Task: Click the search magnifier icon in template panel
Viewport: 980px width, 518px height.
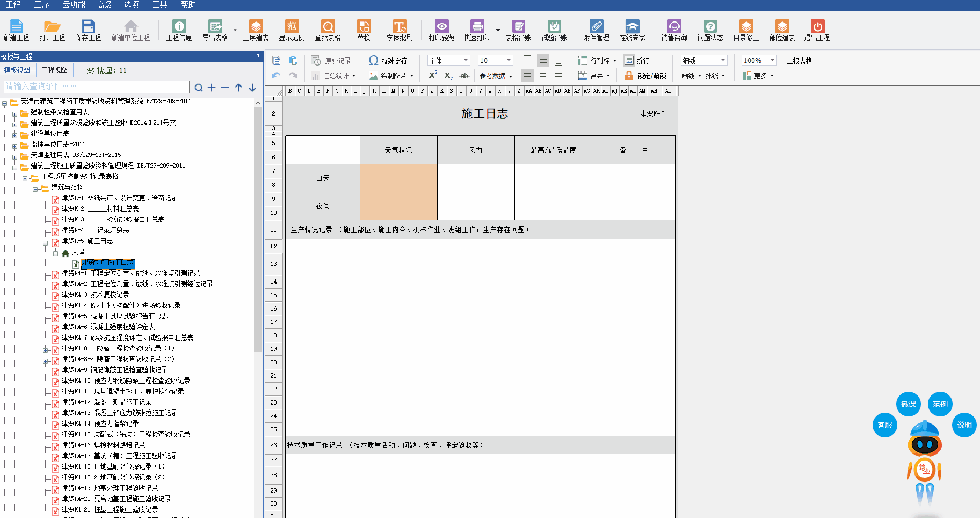Action: [199, 88]
